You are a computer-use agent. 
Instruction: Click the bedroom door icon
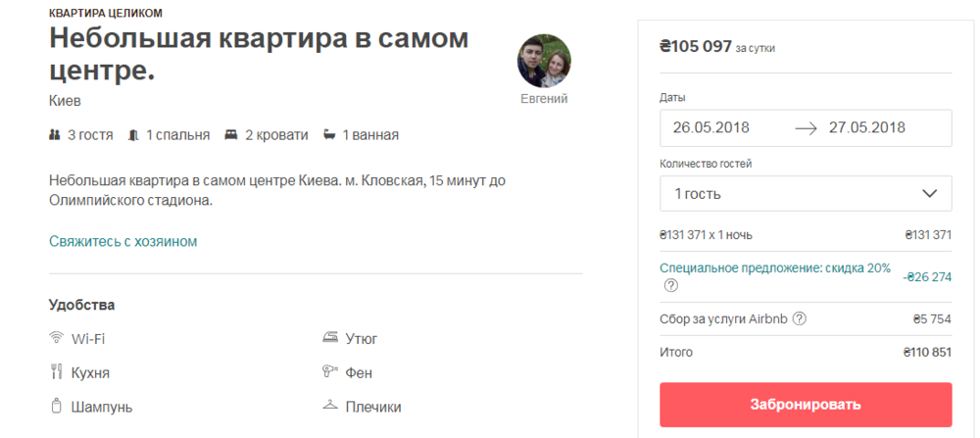(133, 135)
